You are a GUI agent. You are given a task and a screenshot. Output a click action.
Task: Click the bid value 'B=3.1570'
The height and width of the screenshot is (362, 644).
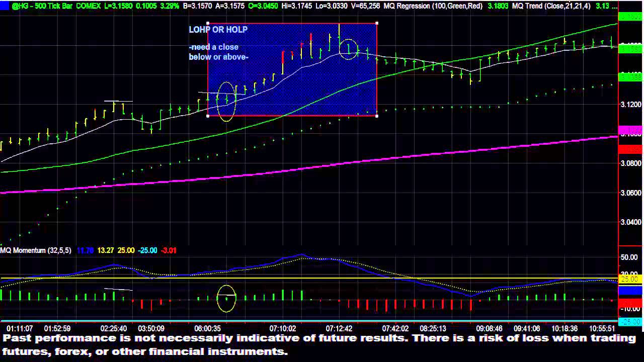[198, 6]
